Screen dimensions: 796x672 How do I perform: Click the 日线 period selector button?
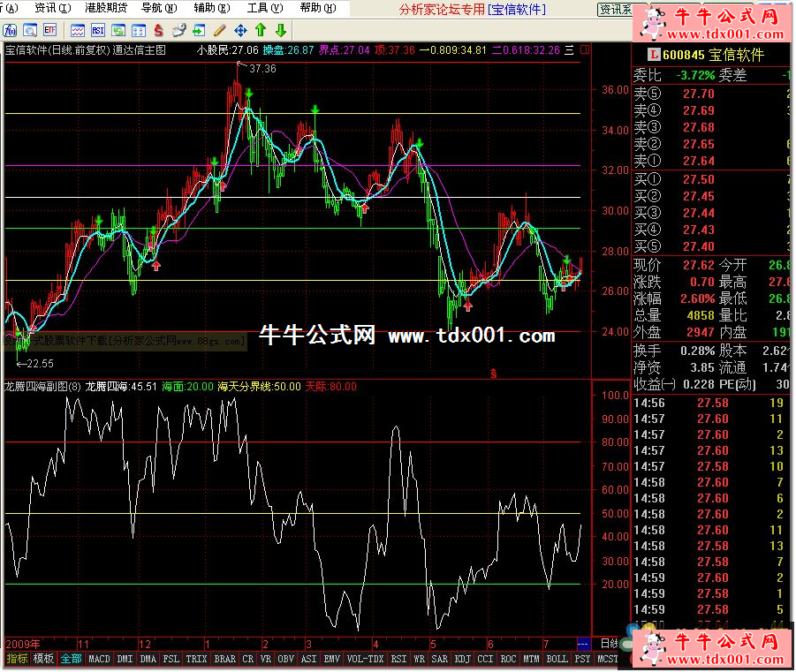(610, 644)
